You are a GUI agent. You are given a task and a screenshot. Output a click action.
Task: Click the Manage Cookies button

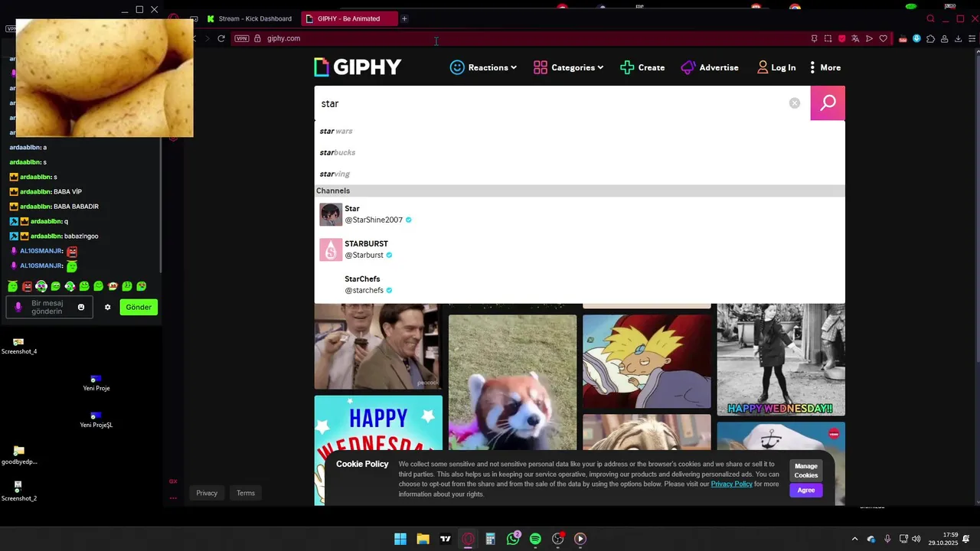pos(806,471)
